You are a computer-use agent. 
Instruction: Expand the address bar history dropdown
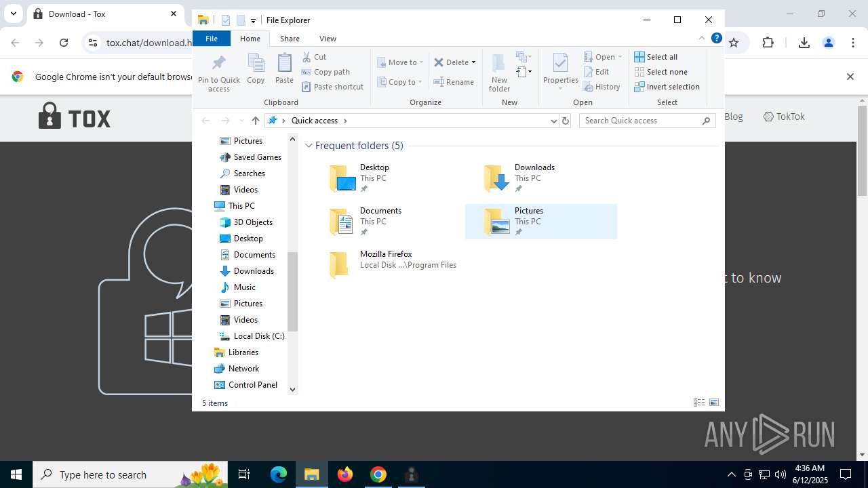[554, 121]
